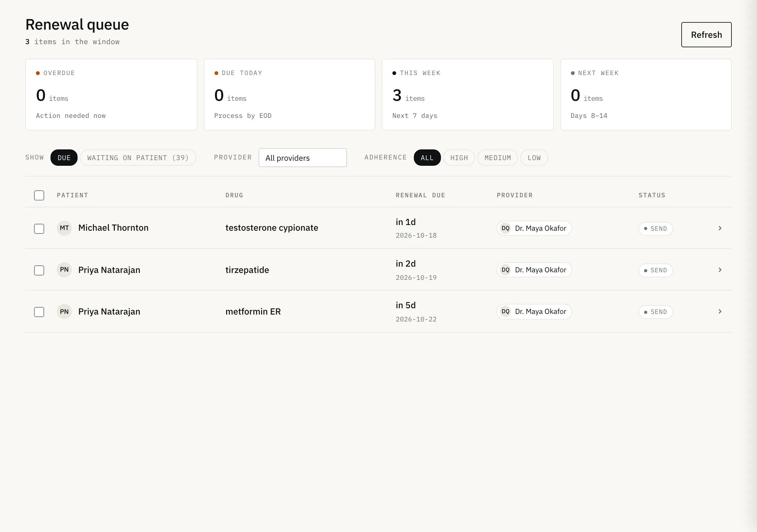The width and height of the screenshot is (757, 532).
Task: Check the metformin ER row checkbox
Action: click(x=39, y=312)
